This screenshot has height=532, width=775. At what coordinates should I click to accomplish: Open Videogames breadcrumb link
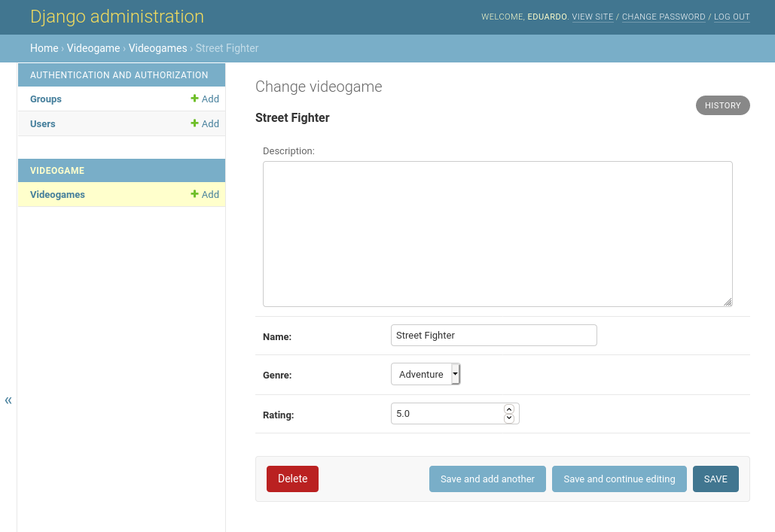[157, 48]
